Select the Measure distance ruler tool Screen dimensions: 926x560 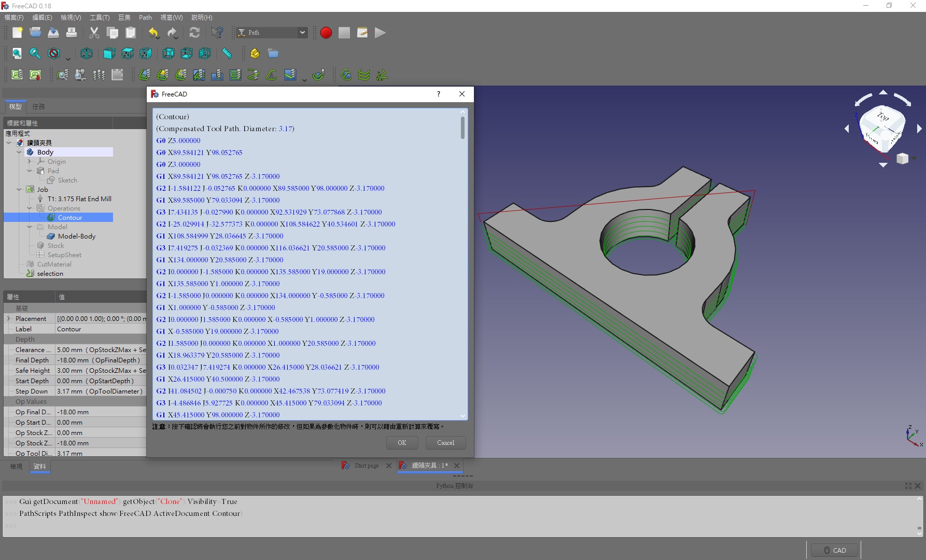[x=227, y=53]
